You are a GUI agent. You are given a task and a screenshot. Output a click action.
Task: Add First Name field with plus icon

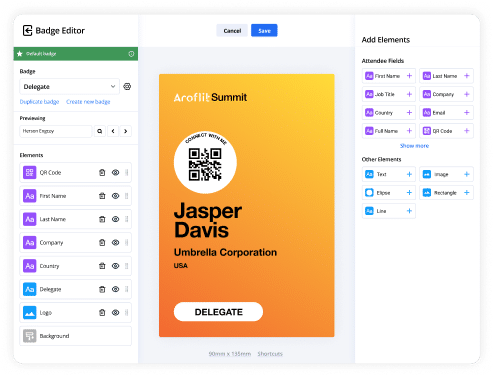pyautogui.click(x=409, y=76)
